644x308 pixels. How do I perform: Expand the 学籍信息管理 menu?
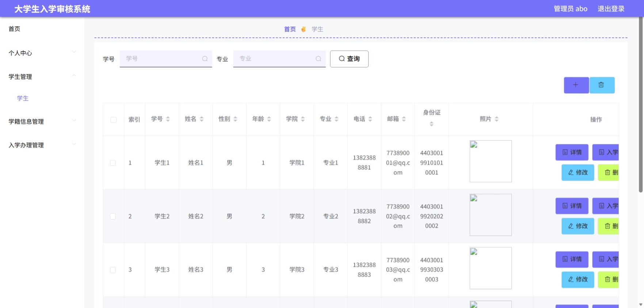(x=42, y=122)
